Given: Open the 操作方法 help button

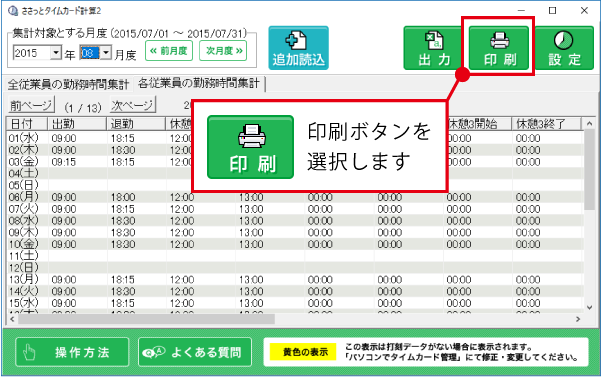Looking at the screenshot, I should click(72, 352).
